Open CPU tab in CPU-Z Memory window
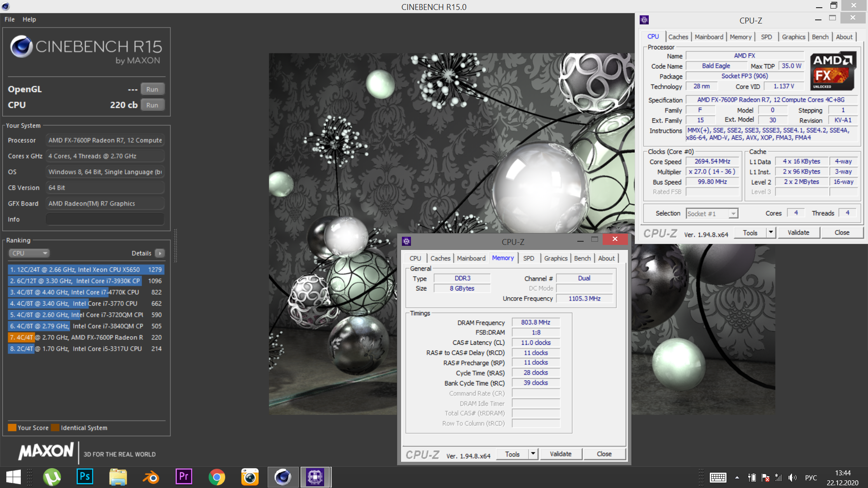 tap(415, 258)
